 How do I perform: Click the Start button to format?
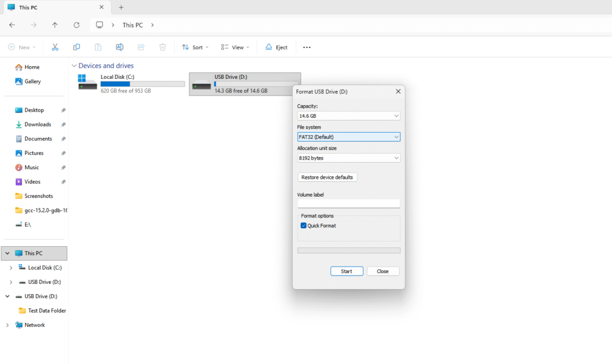pyautogui.click(x=347, y=271)
